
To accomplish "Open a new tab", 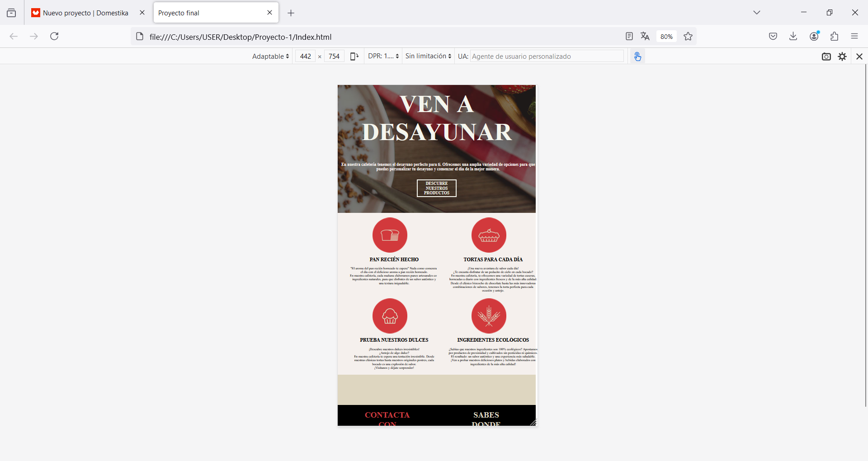I will coord(291,13).
